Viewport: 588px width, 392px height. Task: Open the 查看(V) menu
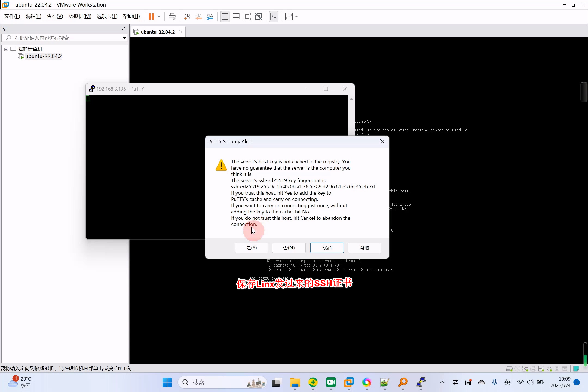[55, 16]
